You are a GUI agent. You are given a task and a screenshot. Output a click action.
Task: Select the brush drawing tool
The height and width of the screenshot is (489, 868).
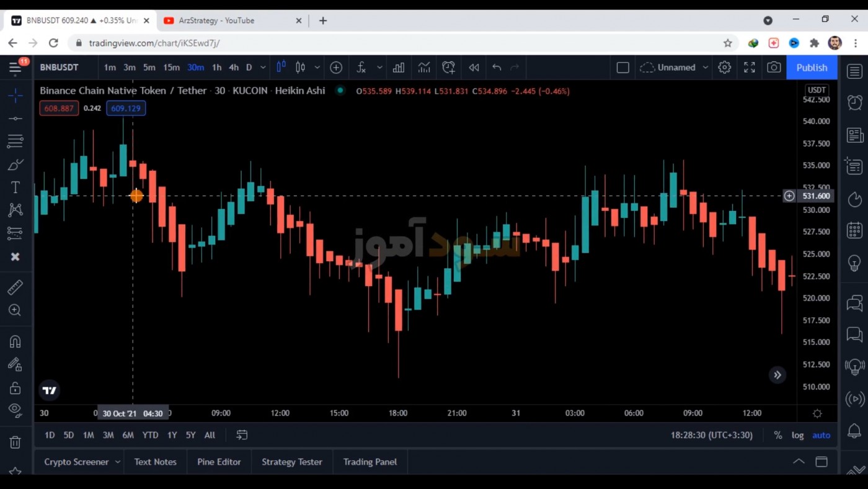(x=15, y=164)
